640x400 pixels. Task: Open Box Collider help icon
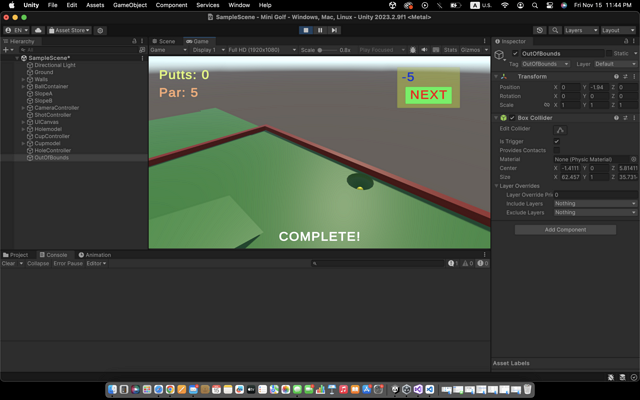click(x=616, y=118)
